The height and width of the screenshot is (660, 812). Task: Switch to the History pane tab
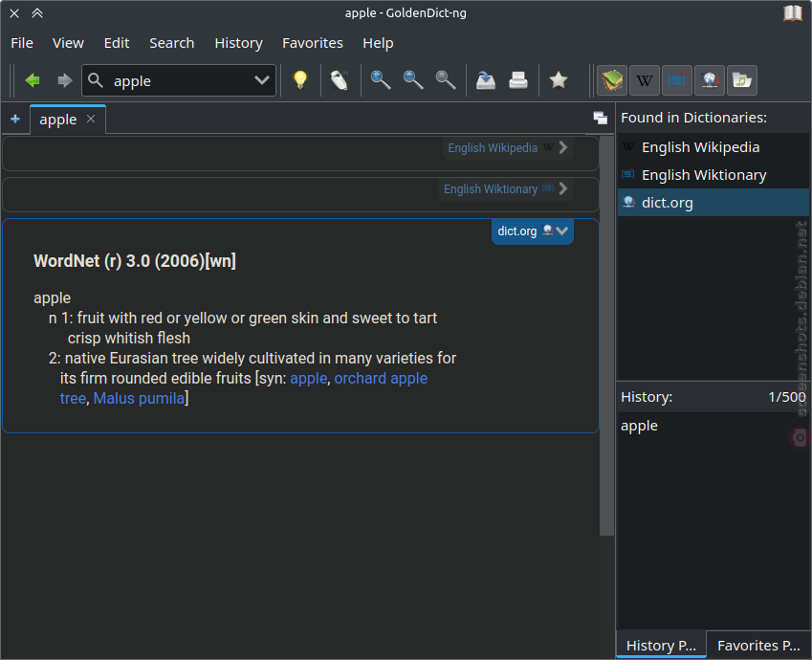click(661, 646)
